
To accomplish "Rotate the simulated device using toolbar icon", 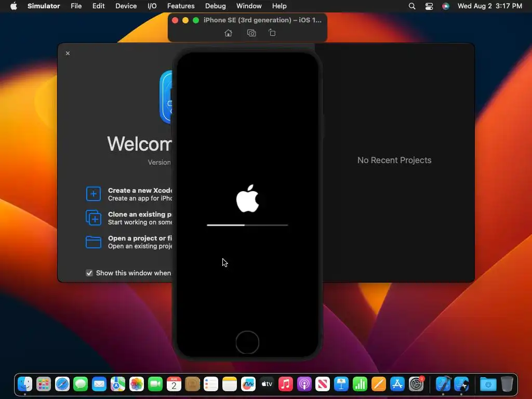I will click(x=272, y=33).
